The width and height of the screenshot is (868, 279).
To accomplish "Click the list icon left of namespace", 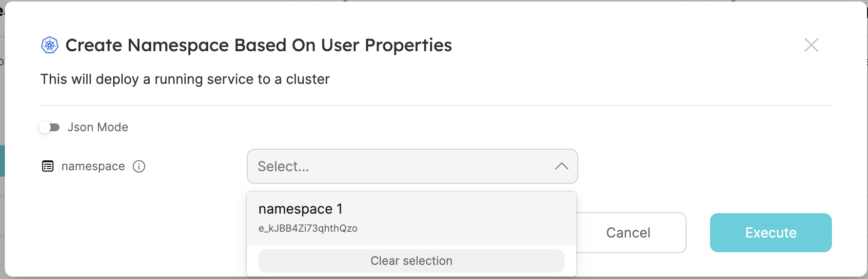I will (x=48, y=167).
